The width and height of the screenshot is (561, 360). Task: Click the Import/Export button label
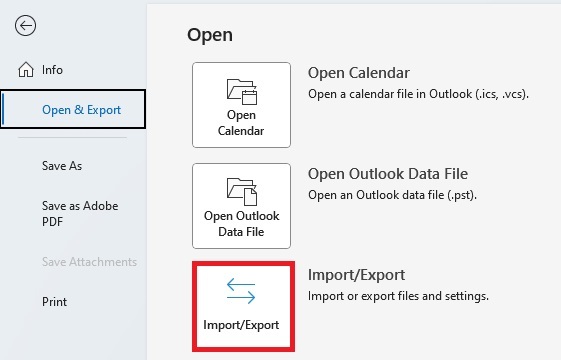click(x=241, y=325)
